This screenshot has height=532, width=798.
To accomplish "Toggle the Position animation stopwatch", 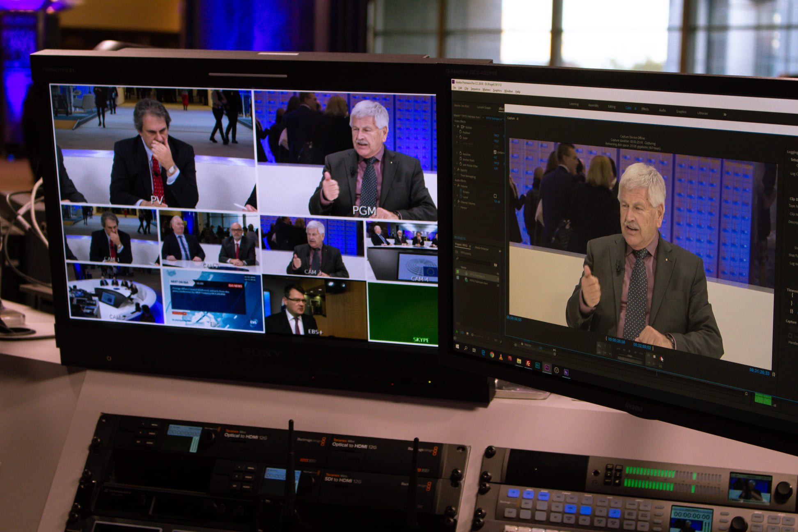I will click(x=461, y=132).
